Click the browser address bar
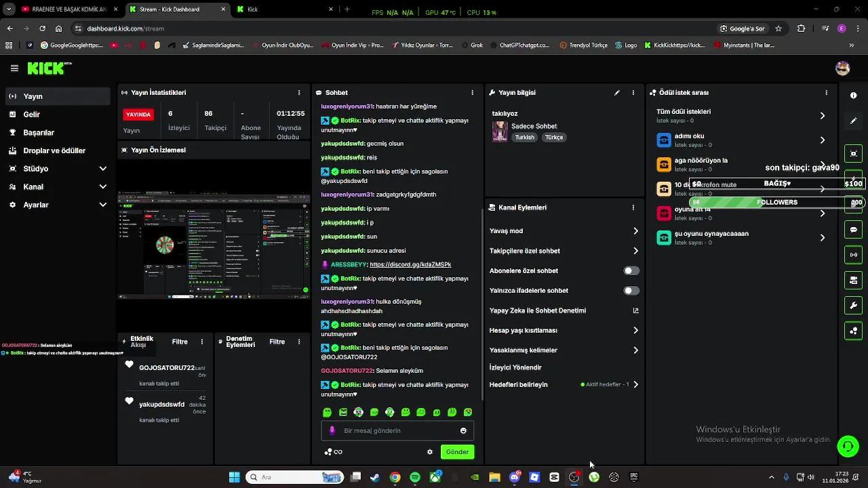 tap(393, 28)
